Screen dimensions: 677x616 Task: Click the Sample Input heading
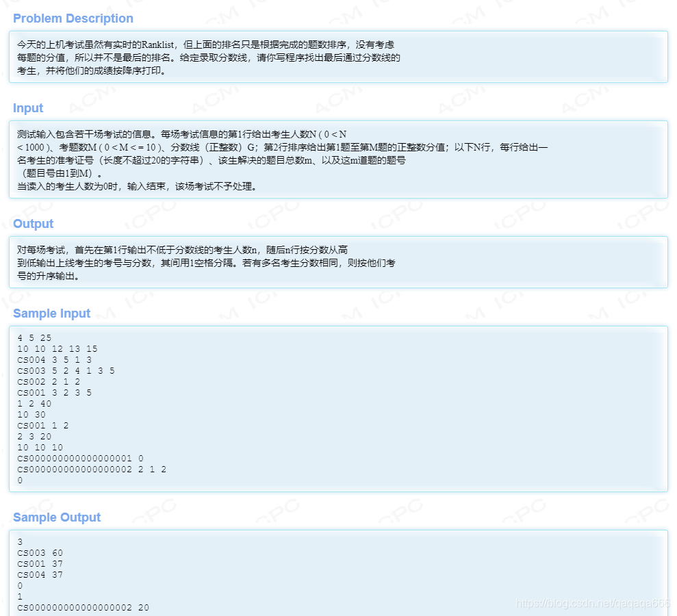tap(52, 313)
